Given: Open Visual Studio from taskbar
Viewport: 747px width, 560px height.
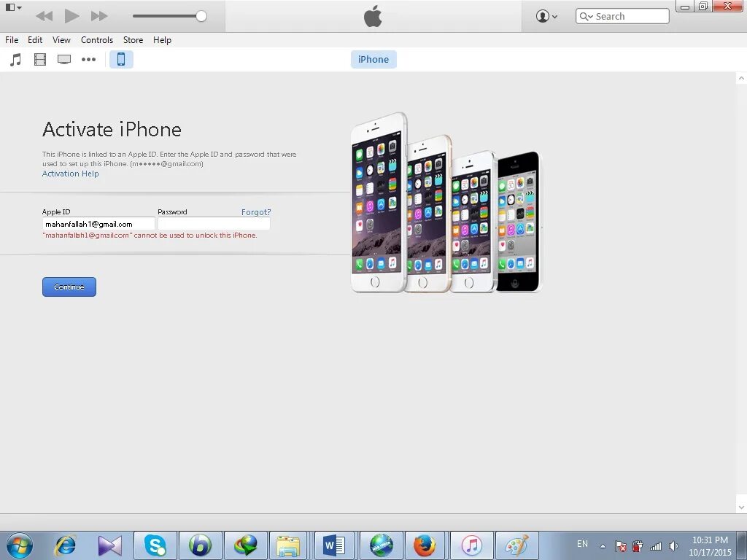Looking at the screenshot, I should 109,545.
